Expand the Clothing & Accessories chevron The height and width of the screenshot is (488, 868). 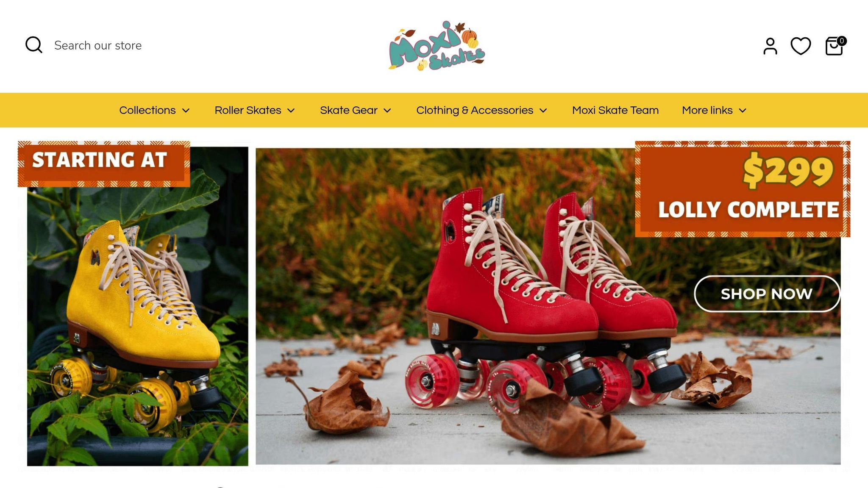pyautogui.click(x=543, y=111)
